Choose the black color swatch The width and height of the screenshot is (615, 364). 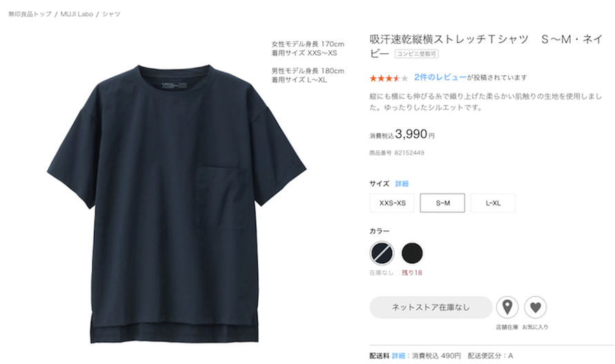pos(412,253)
